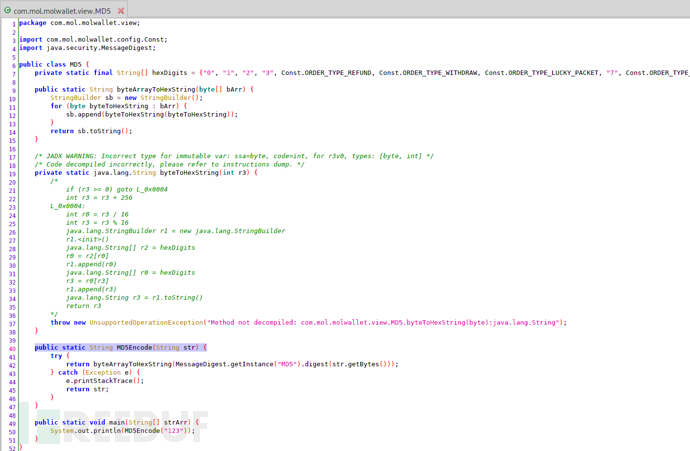The image size is (690, 451).
Task: Click the 'int r3 = r3 % 16' line
Action: coord(97,223)
